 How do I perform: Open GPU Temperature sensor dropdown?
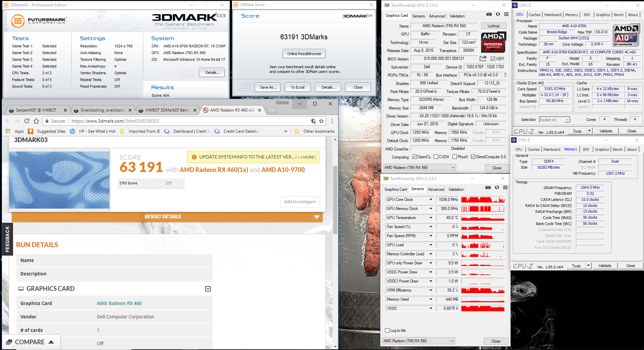pos(431,218)
